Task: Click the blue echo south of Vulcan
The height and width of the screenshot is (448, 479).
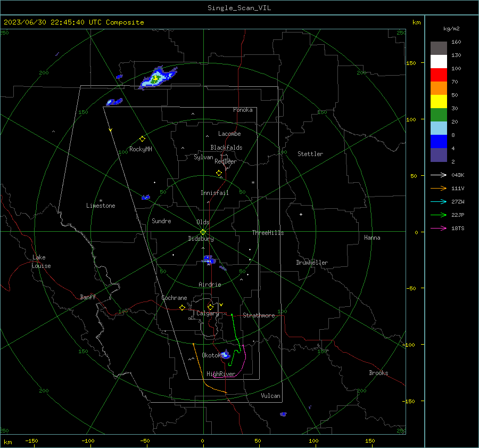Action: [283, 414]
